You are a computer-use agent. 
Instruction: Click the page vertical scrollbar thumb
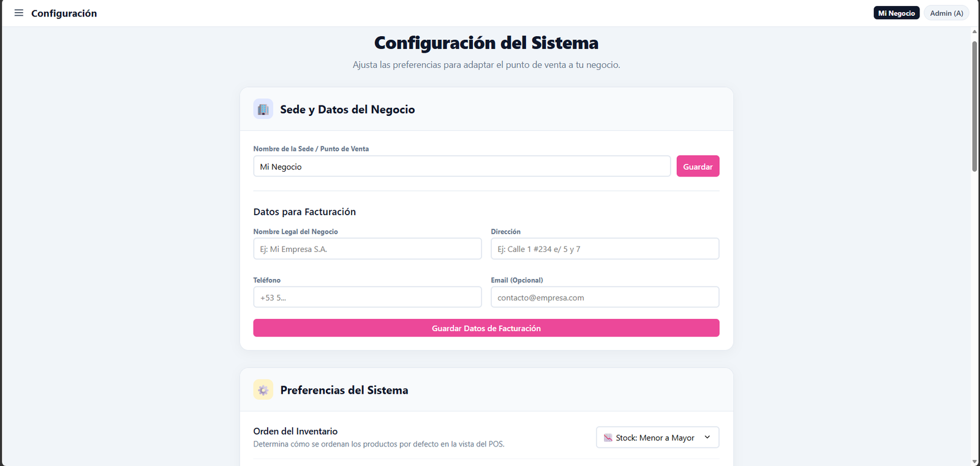[x=974, y=106]
